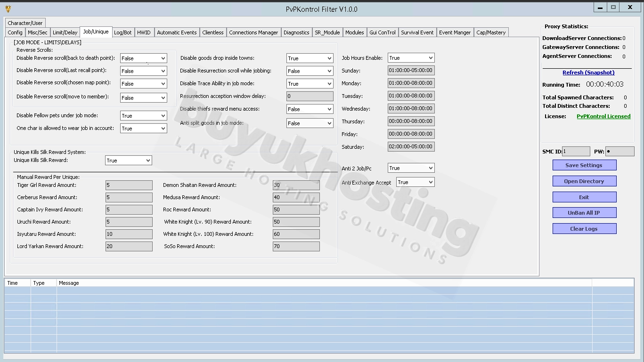Open the Limit/Delay tab

pyautogui.click(x=65, y=32)
